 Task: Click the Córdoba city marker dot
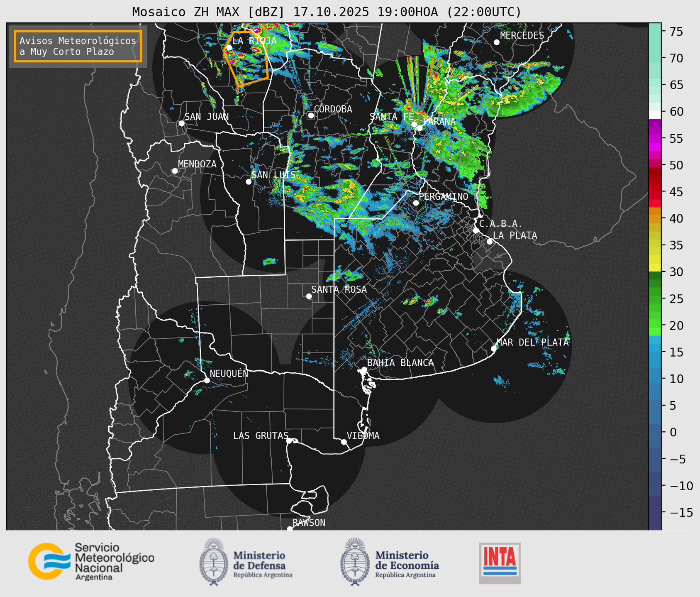pos(311,115)
